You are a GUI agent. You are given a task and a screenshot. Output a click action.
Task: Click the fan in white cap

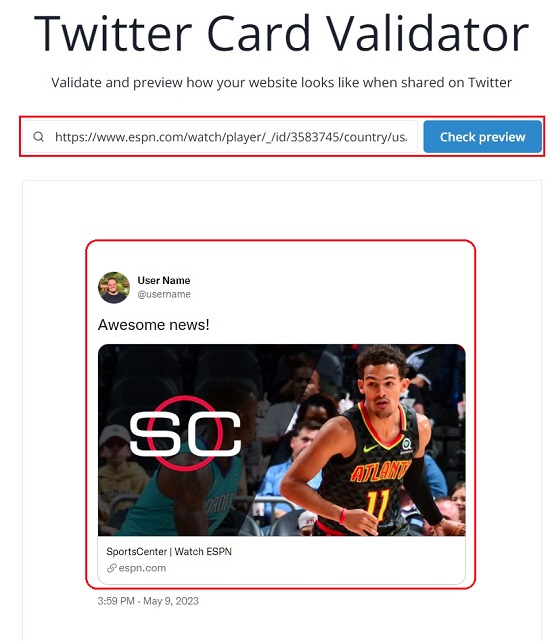[119, 466]
